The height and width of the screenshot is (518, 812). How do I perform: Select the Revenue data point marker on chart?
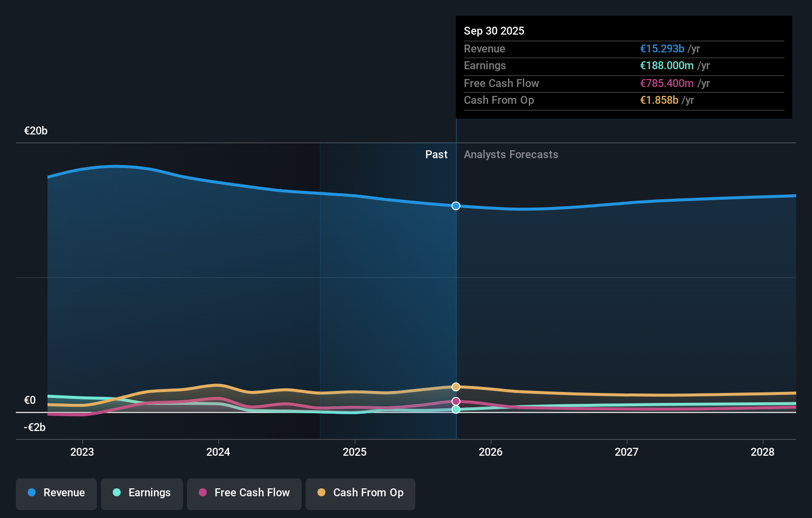coord(455,206)
